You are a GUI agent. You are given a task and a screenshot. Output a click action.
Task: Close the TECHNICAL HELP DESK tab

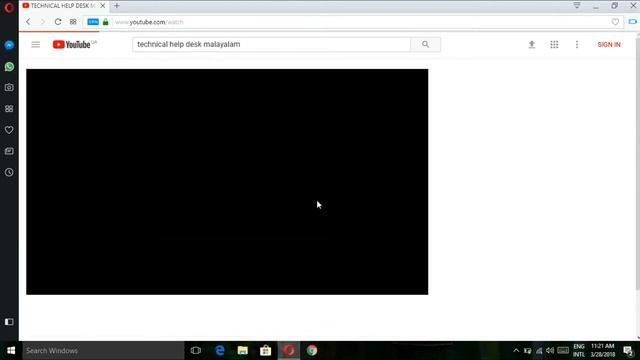[103, 6]
